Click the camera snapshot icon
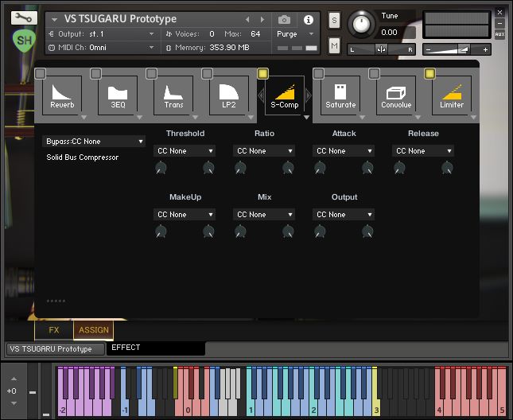The height and width of the screenshot is (420, 513). [285, 20]
